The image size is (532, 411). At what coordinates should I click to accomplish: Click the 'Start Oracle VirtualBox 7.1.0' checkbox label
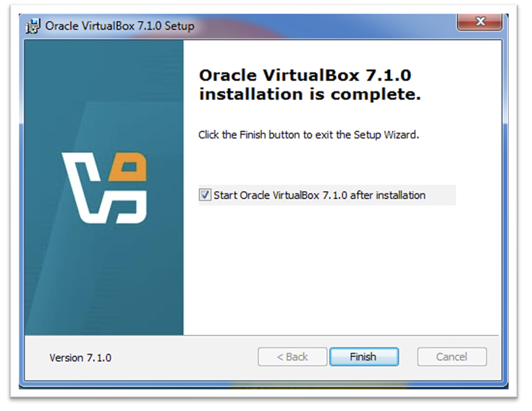pos(319,195)
